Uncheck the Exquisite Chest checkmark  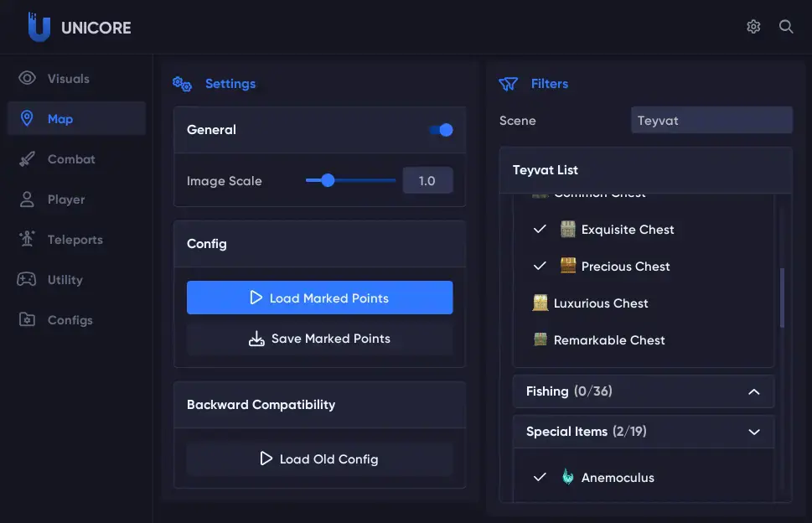[540, 229]
